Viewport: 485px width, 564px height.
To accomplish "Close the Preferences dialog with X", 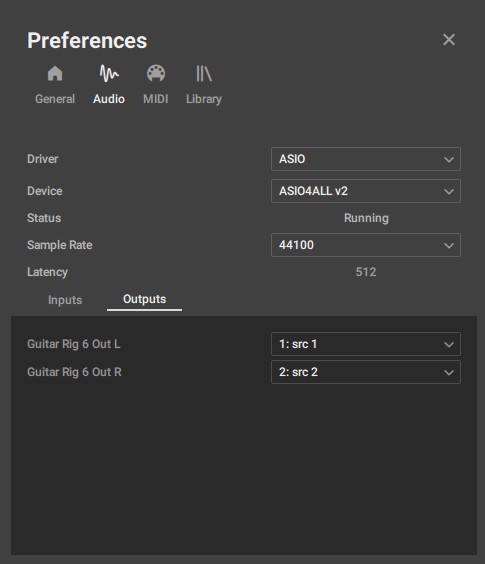I will (x=449, y=40).
